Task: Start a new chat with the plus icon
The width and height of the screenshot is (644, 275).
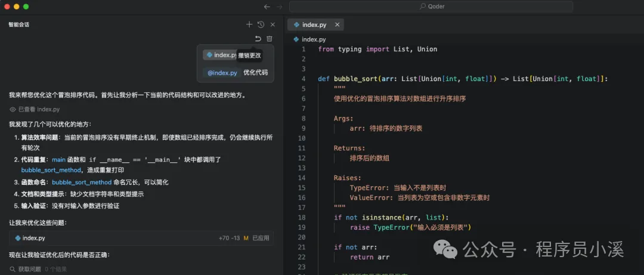Action: (x=249, y=24)
